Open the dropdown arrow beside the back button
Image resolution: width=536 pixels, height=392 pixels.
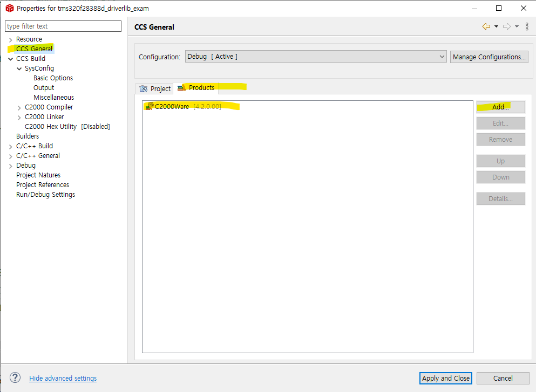pyautogui.click(x=496, y=26)
